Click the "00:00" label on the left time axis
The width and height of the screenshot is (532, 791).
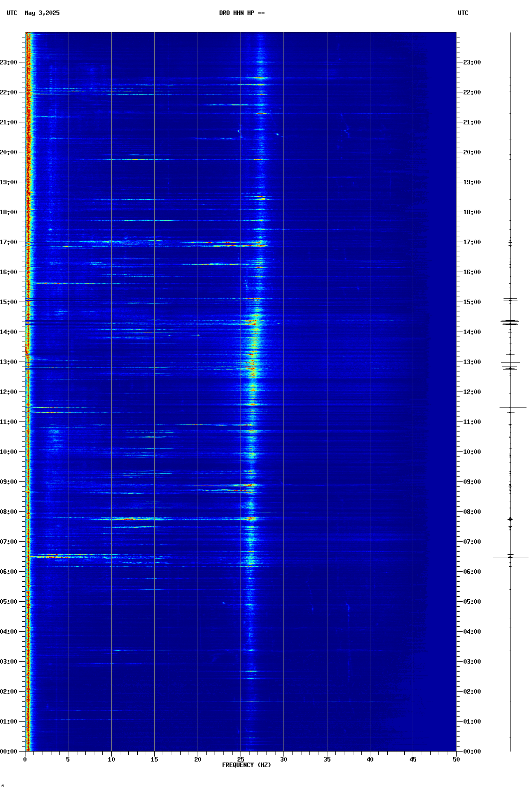8,752
